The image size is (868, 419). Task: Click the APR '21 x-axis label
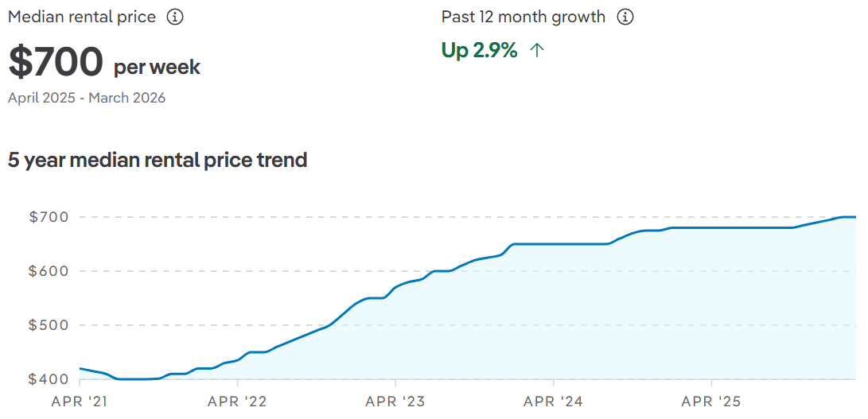coord(79,402)
